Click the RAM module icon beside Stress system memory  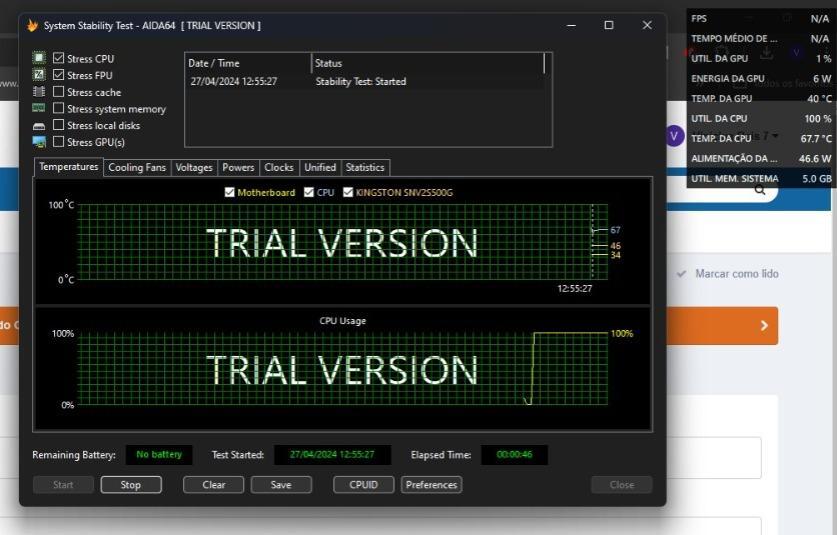(39, 108)
